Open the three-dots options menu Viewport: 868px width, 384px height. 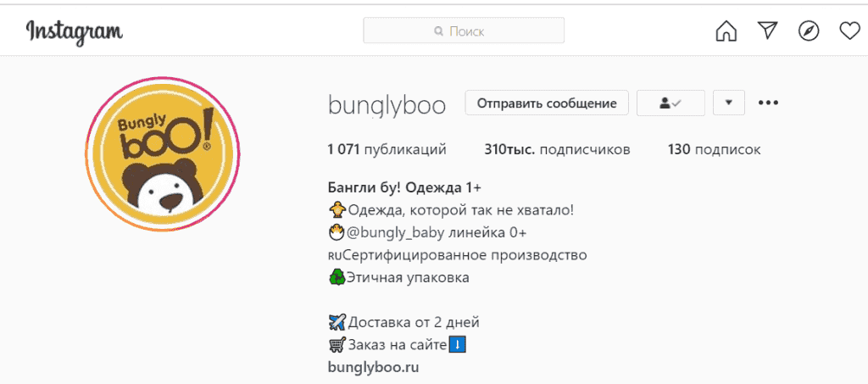coord(768,103)
